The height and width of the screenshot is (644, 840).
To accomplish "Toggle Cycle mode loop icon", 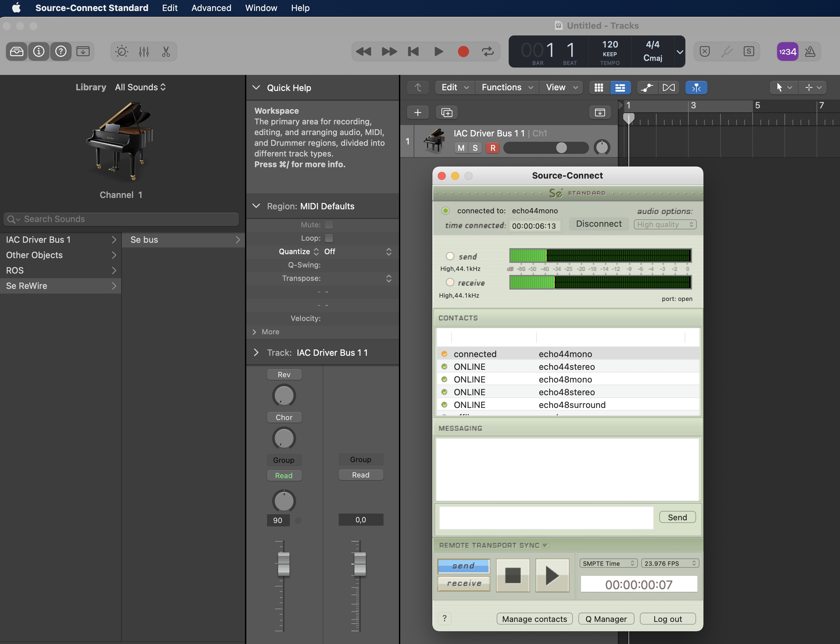I will point(488,51).
